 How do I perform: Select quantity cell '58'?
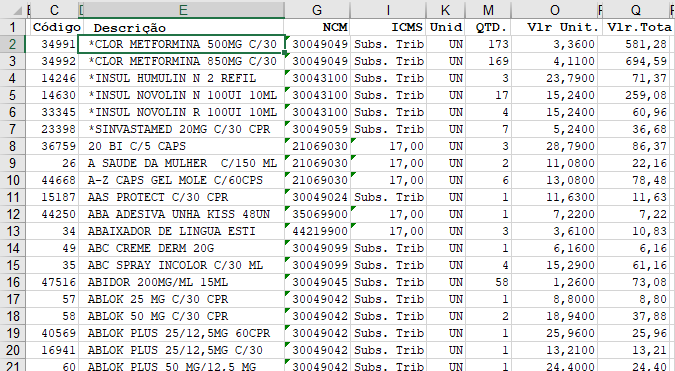488,282
